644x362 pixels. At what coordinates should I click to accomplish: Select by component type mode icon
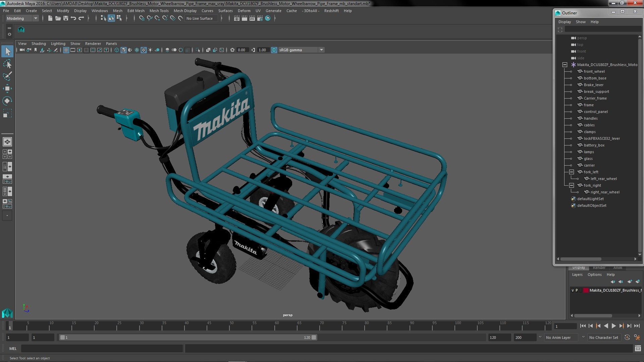(x=119, y=18)
